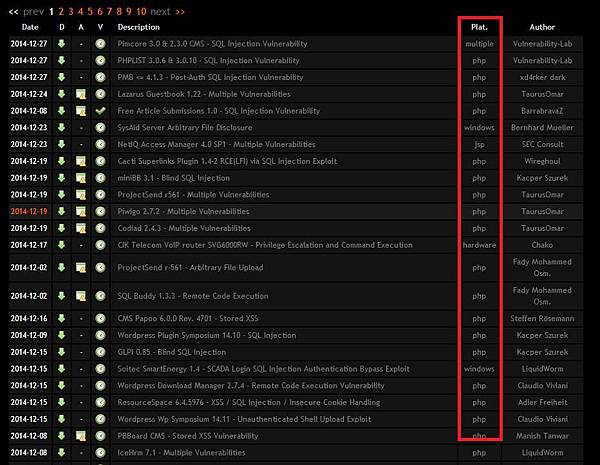The image size is (600, 465).
Task: Click the '>>' last page link
Action: click(x=180, y=12)
